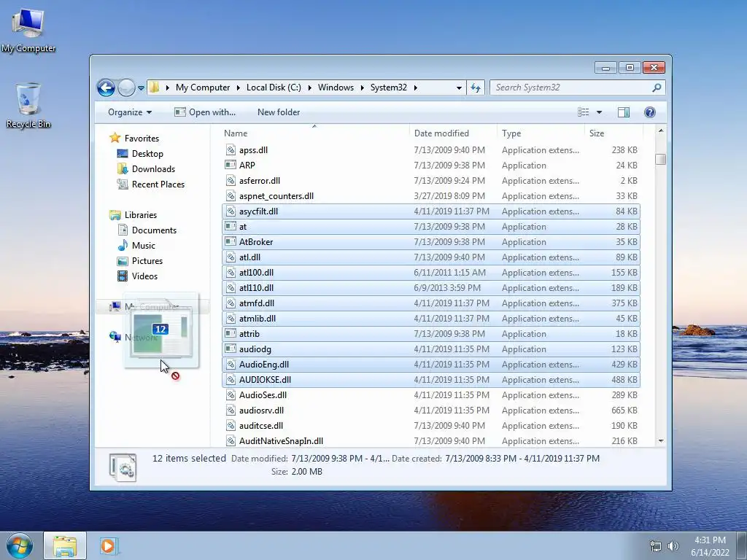Screen dimensions: 747x560
Task: Open the address bar history dropdown
Action: tap(459, 88)
